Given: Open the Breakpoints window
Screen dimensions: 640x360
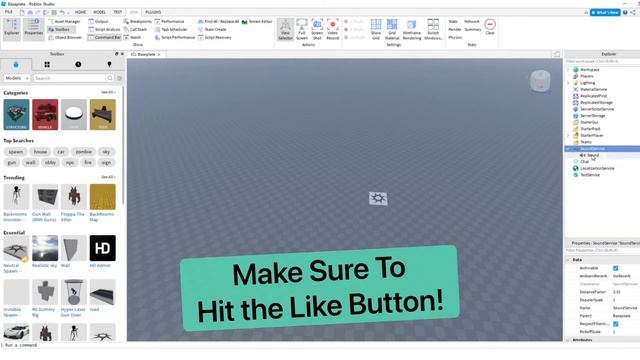Looking at the screenshot, I should 138,21.
